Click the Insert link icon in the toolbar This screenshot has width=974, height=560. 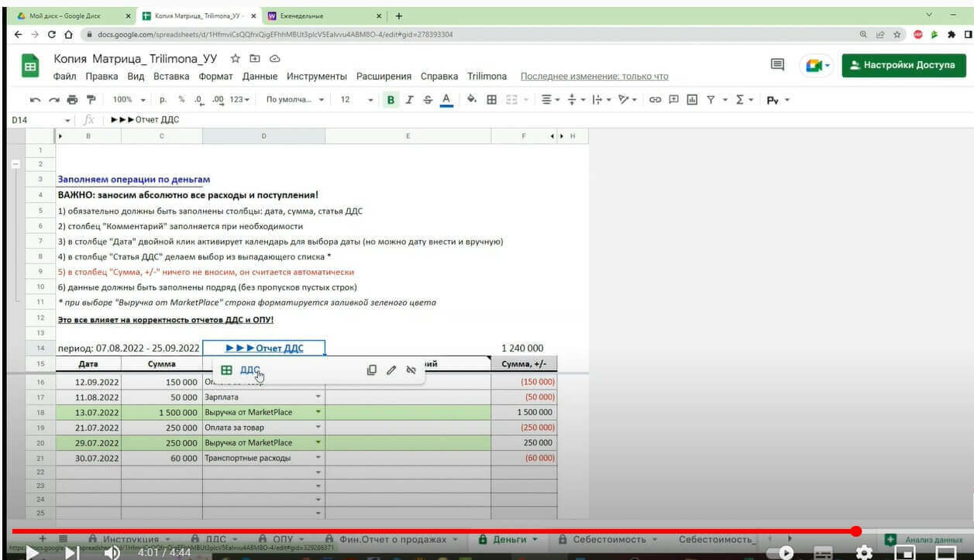(656, 100)
